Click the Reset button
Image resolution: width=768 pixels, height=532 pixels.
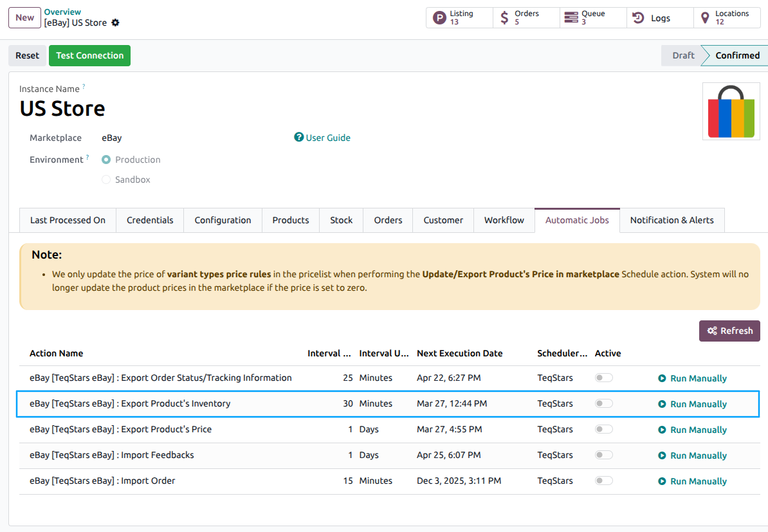click(28, 55)
